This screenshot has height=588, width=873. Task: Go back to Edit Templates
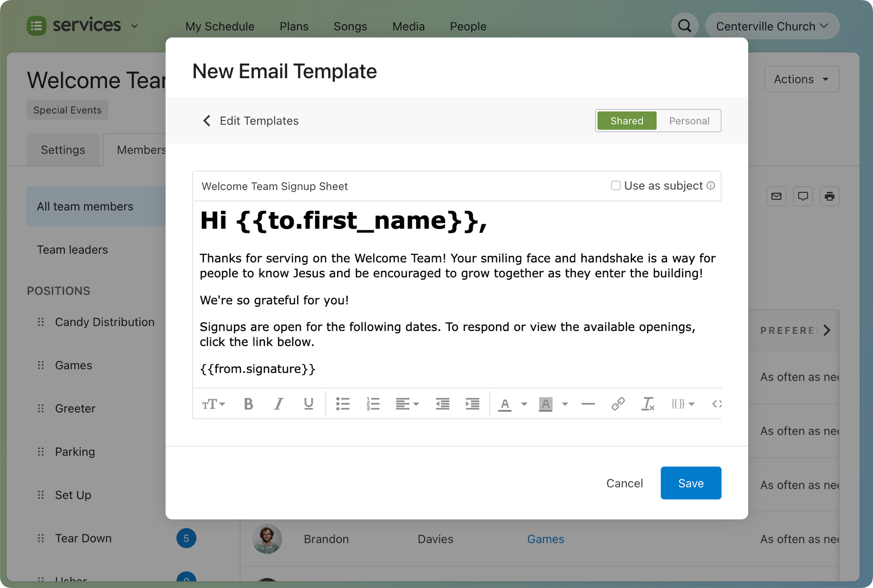[x=251, y=121]
